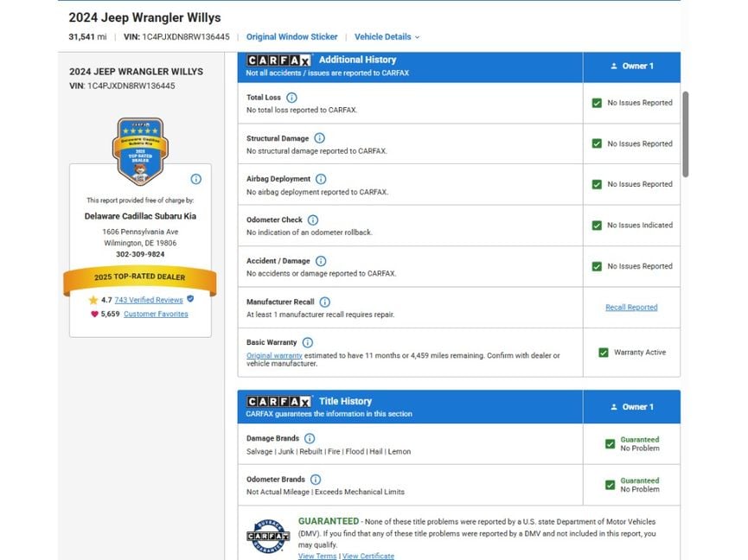Click the gold star rating icon

click(x=93, y=300)
